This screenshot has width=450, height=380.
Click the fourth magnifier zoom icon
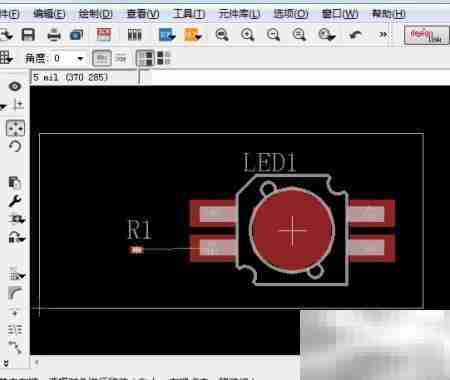pos(299,34)
